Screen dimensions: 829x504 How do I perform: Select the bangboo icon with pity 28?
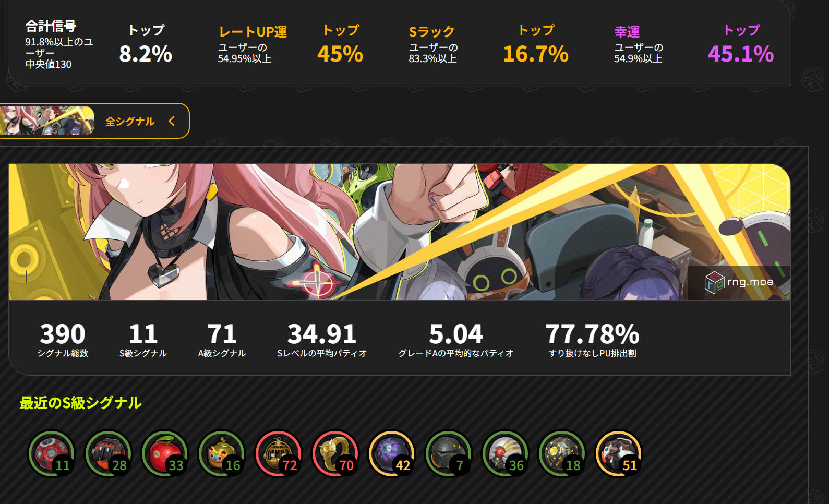[x=108, y=453]
